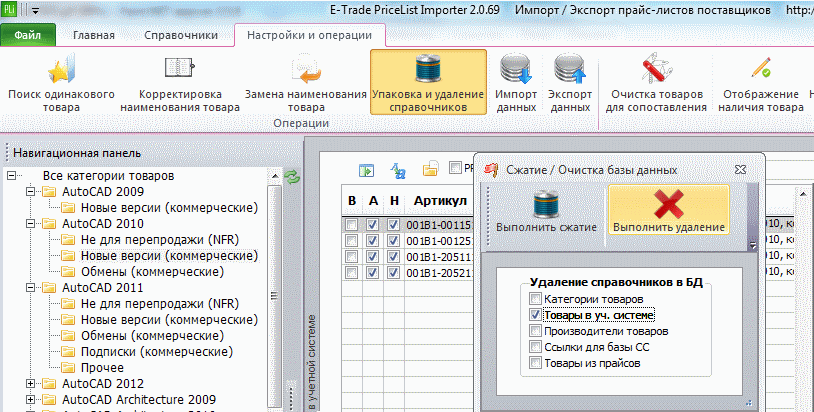Click the green arrow grid toolbar icon
814x412 pixels.
coord(367,170)
